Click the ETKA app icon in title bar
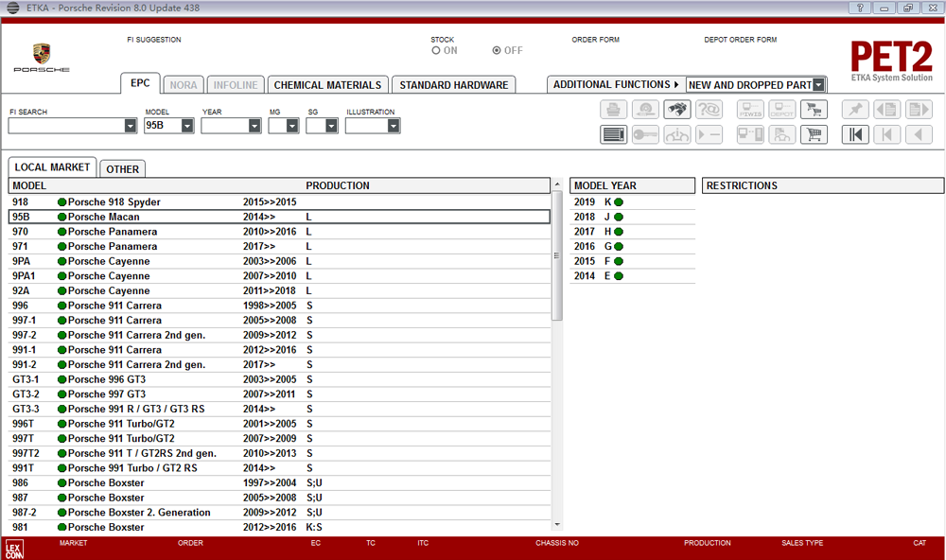Viewport: 946px width, 560px height. tap(12, 8)
